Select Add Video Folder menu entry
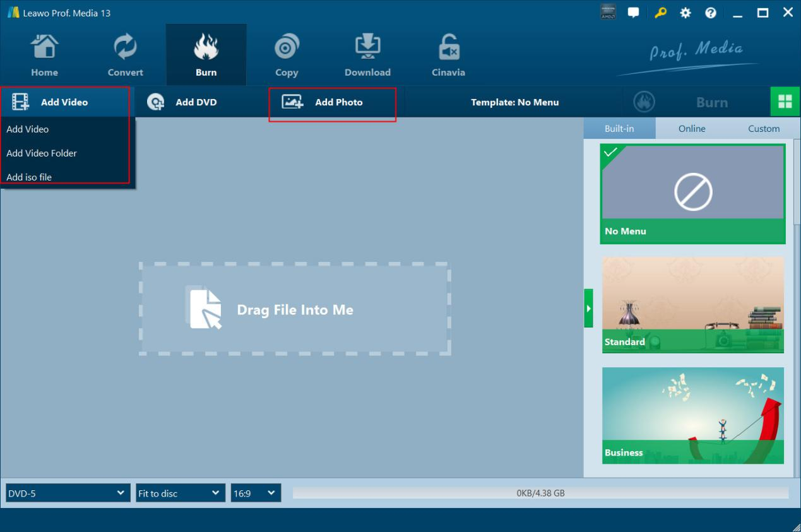The height and width of the screenshot is (532, 801). 42,153
